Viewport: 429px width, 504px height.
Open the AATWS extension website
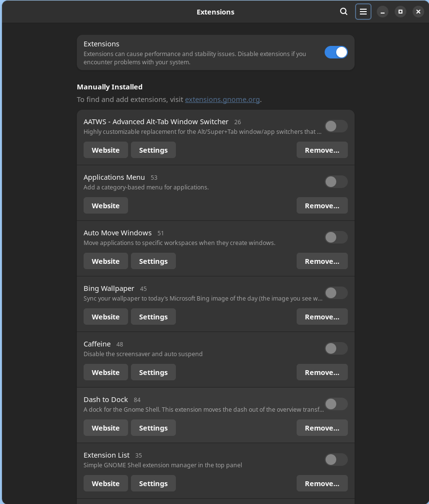pyautogui.click(x=105, y=150)
